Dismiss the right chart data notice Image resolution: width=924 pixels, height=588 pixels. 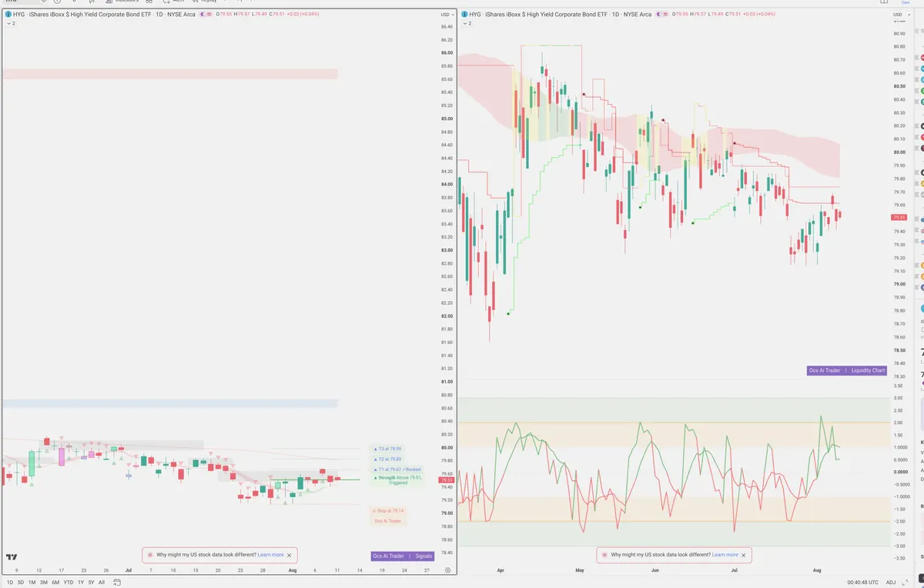[744, 554]
